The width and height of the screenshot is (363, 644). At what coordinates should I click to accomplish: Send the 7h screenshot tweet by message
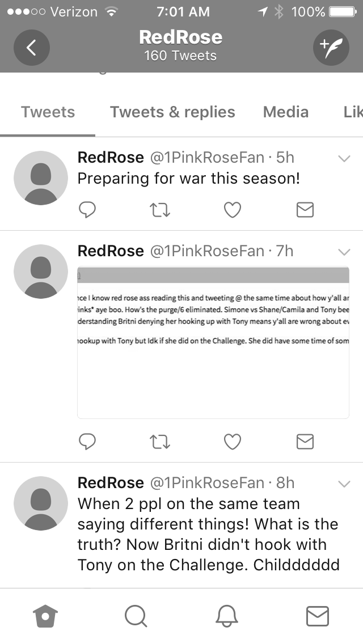point(305,442)
